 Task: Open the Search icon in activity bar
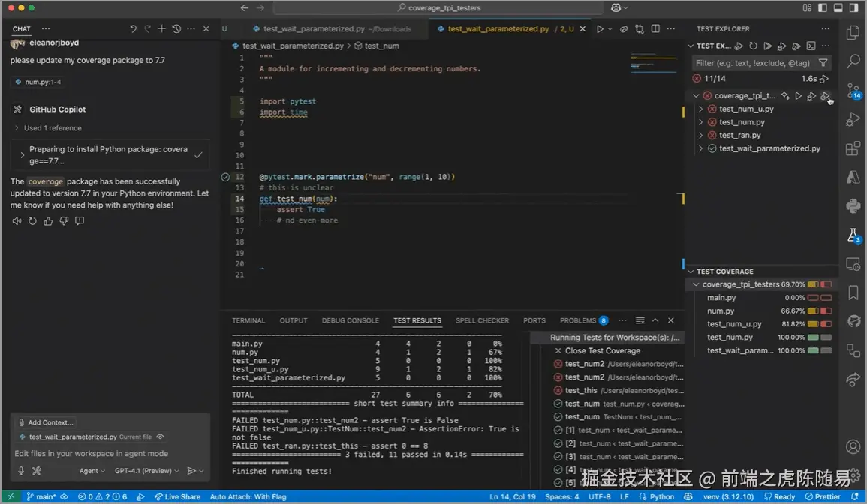pyautogui.click(x=853, y=61)
